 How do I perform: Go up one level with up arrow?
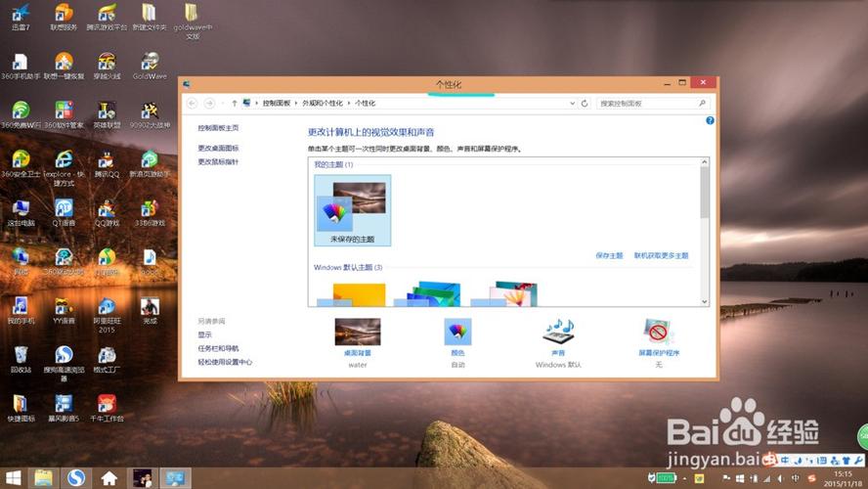(x=235, y=103)
